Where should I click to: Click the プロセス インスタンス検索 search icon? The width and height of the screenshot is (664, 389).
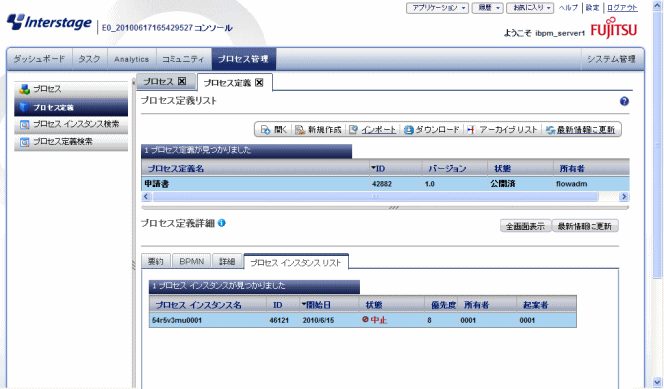pyautogui.click(x=25, y=124)
